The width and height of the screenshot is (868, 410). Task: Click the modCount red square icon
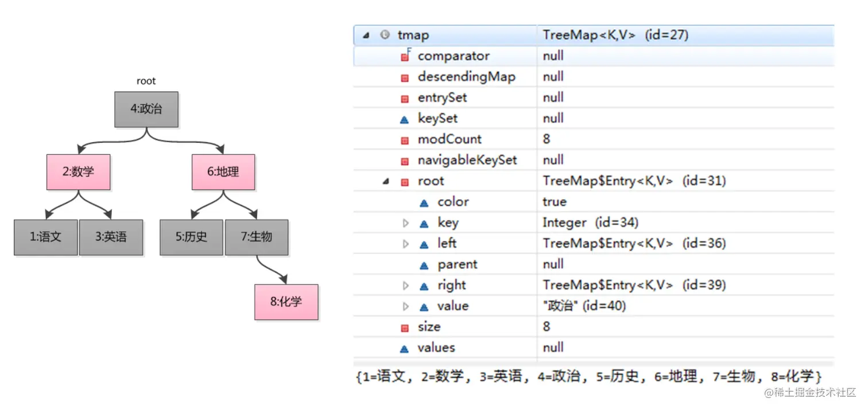pos(405,140)
